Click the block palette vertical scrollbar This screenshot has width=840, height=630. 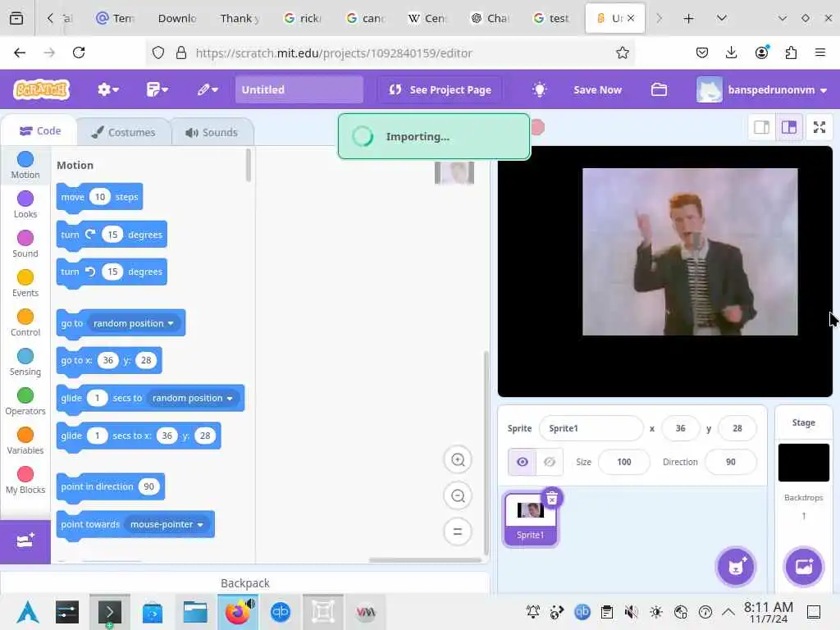pyautogui.click(x=248, y=166)
